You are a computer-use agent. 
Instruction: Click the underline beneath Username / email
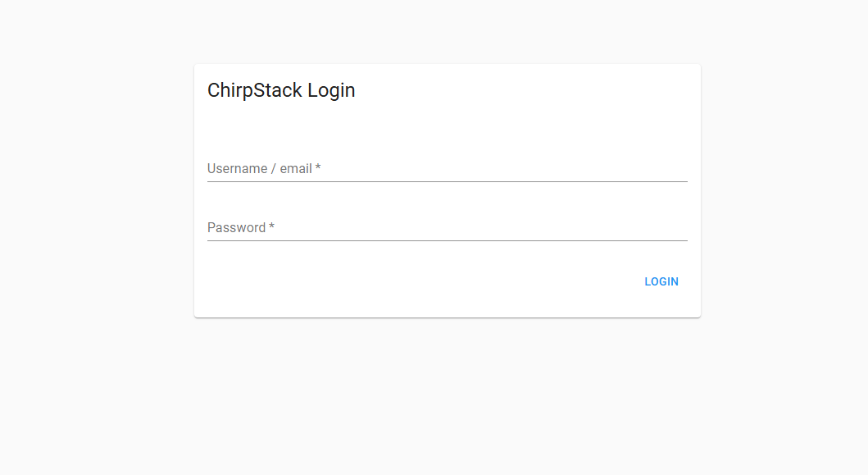point(447,181)
